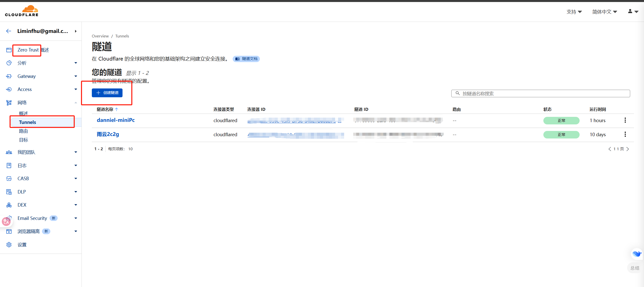The height and width of the screenshot is (287, 644).
Task: Click the tunnel name search field
Action: tap(541, 93)
